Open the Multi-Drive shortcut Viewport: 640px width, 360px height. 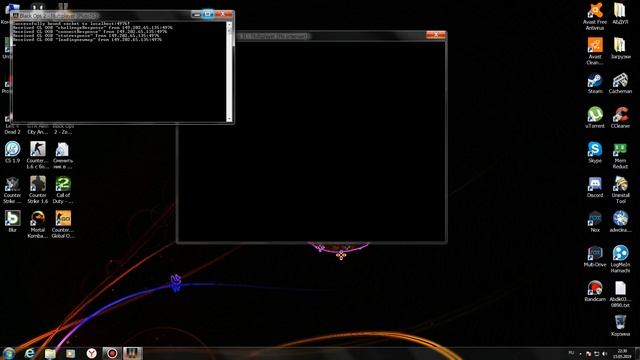coord(595,256)
